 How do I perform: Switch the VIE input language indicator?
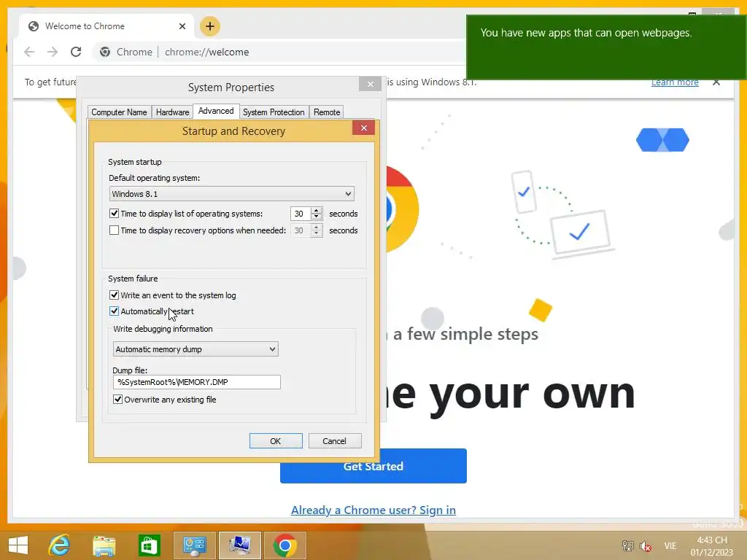(x=670, y=545)
